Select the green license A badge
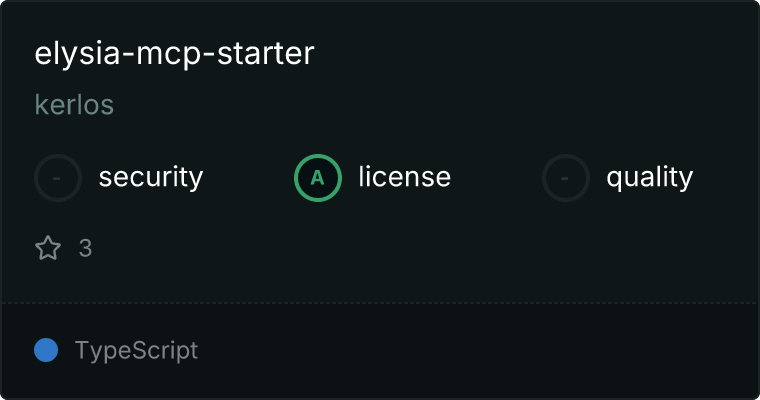Image resolution: width=760 pixels, height=400 pixels. tap(317, 178)
